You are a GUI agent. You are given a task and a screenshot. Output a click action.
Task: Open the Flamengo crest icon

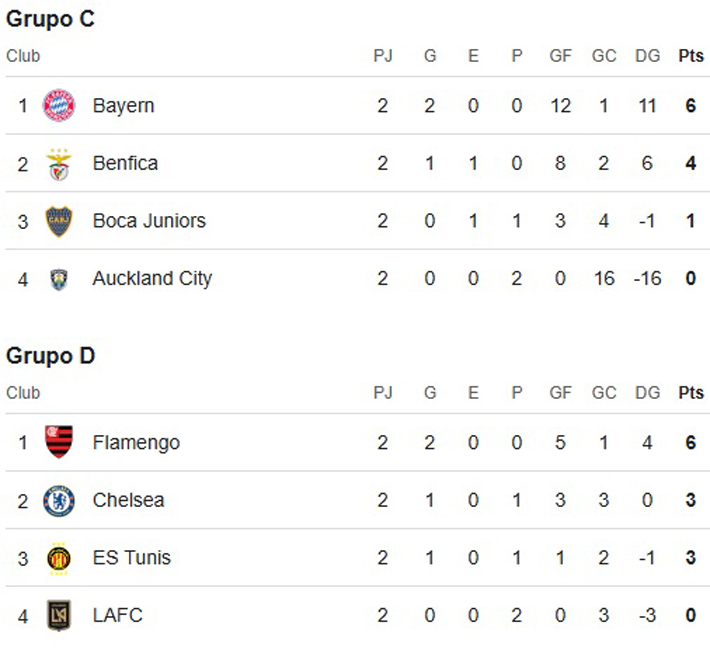[59, 442]
